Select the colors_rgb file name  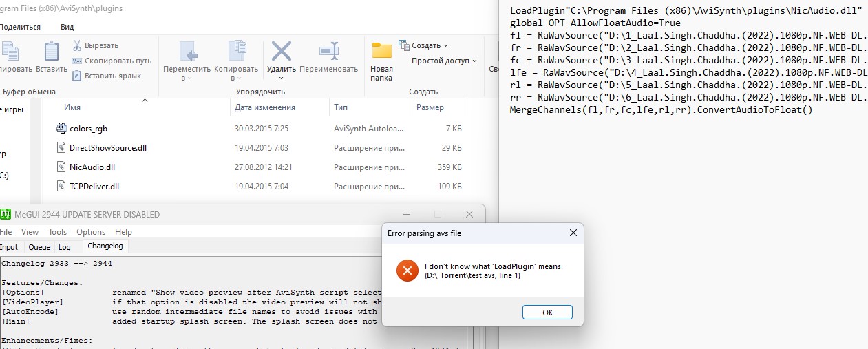(x=88, y=129)
